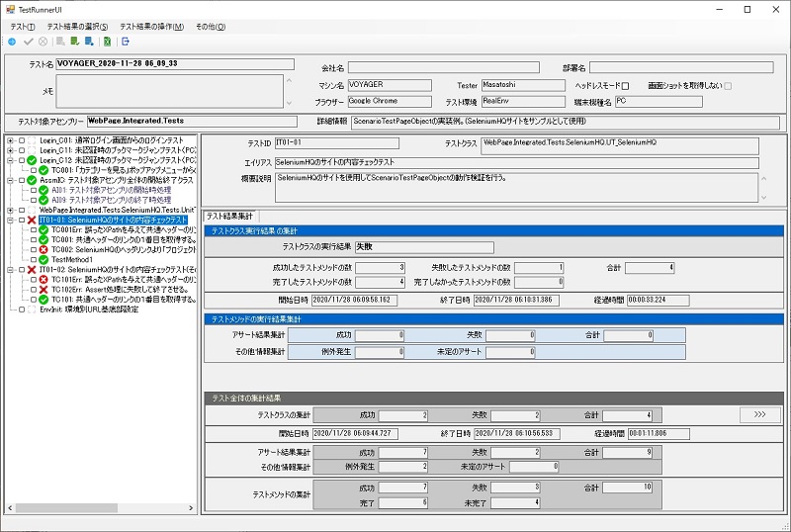Click the green success icon beside AssmIO
Image resolution: width=791 pixels, height=532 pixels.
click(x=32, y=180)
